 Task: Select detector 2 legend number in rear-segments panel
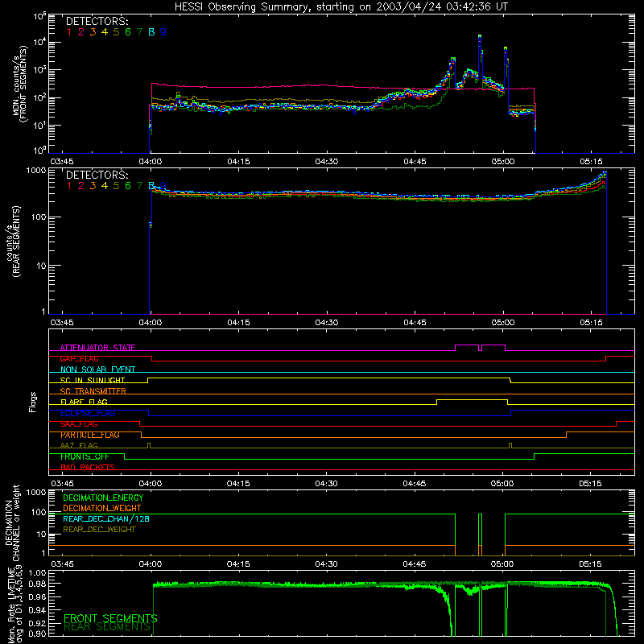(x=81, y=186)
